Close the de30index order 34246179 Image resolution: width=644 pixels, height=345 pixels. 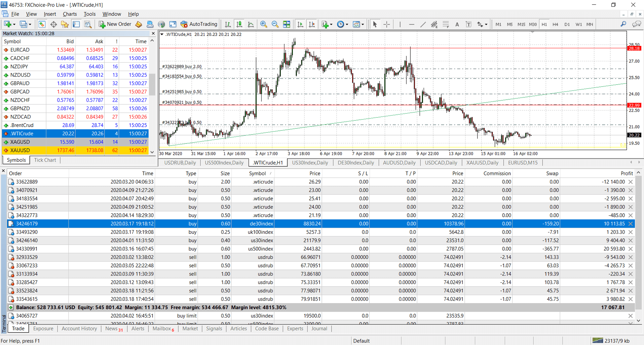pos(630,224)
